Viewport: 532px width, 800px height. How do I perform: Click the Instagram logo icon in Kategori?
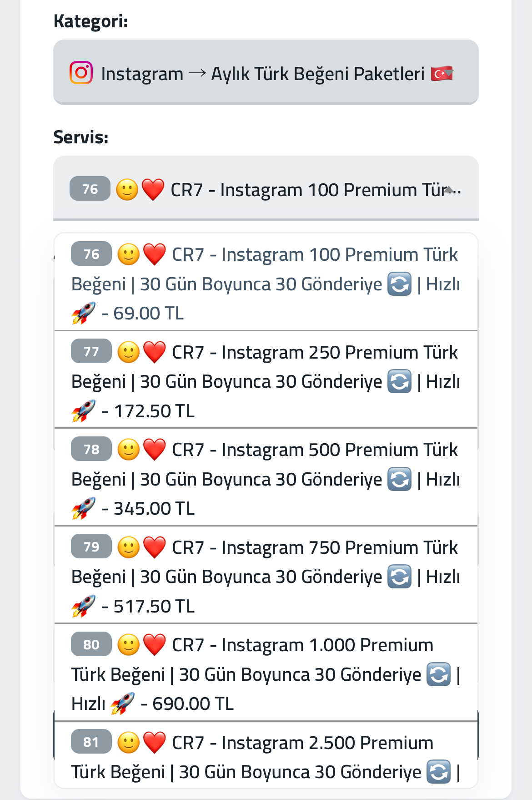click(x=81, y=73)
